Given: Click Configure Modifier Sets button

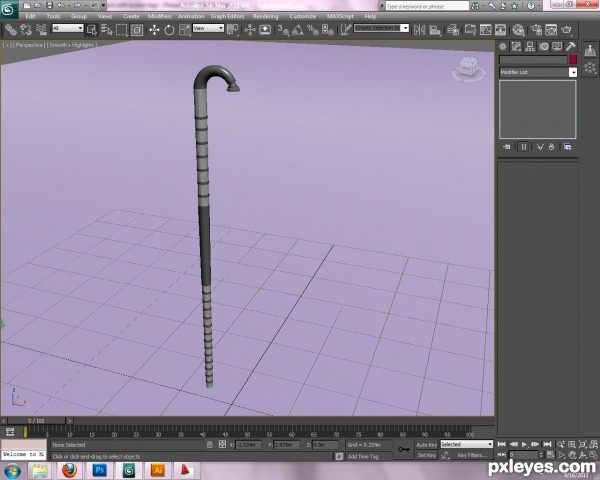Looking at the screenshot, I should coord(567,147).
